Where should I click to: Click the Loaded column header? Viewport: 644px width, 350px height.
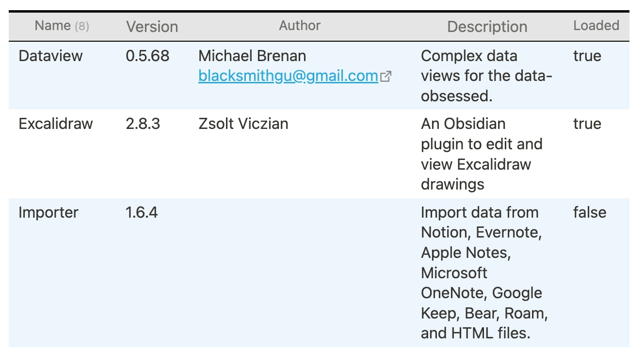pos(596,25)
